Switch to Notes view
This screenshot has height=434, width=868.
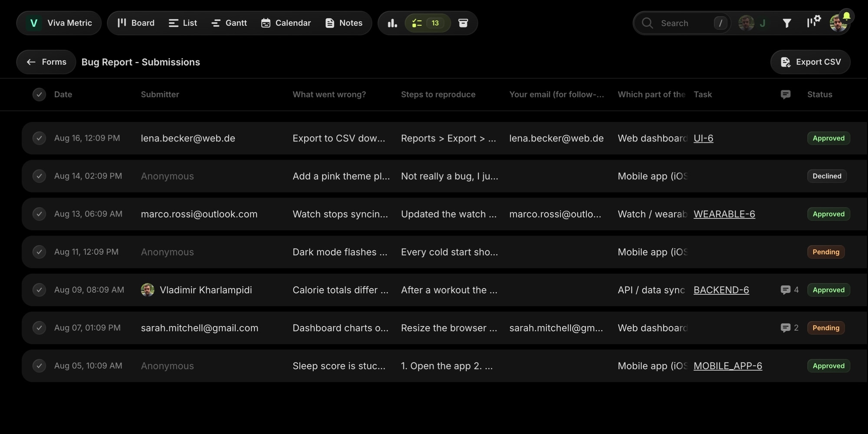[x=344, y=23]
